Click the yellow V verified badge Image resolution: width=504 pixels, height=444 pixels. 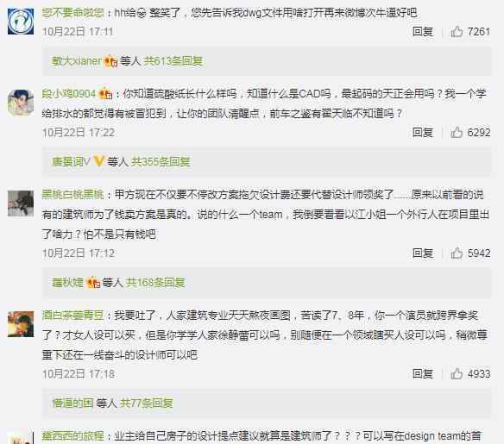pos(98,161)
